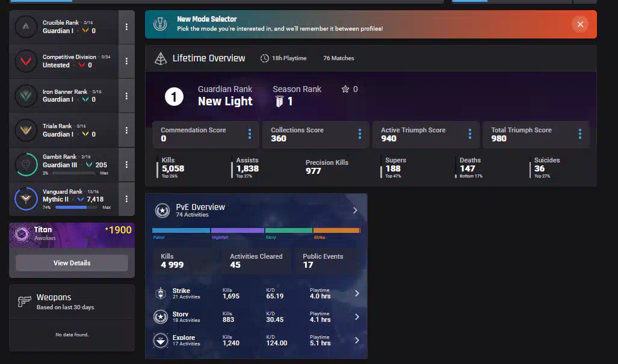Click the Supers 188 stat
This screenshot has height=364, width=618.
coord(393,168)
